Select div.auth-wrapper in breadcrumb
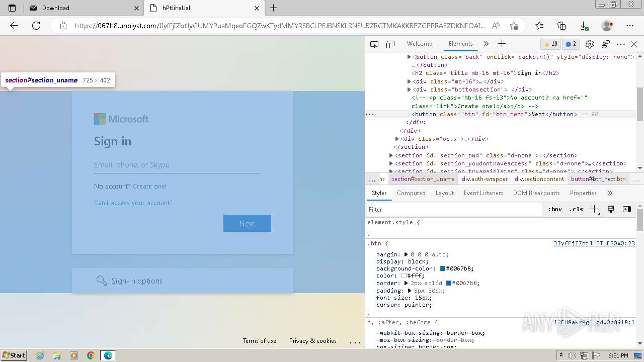Image resolution: width=644 pixels, height=362 pixels. point(485,179)
